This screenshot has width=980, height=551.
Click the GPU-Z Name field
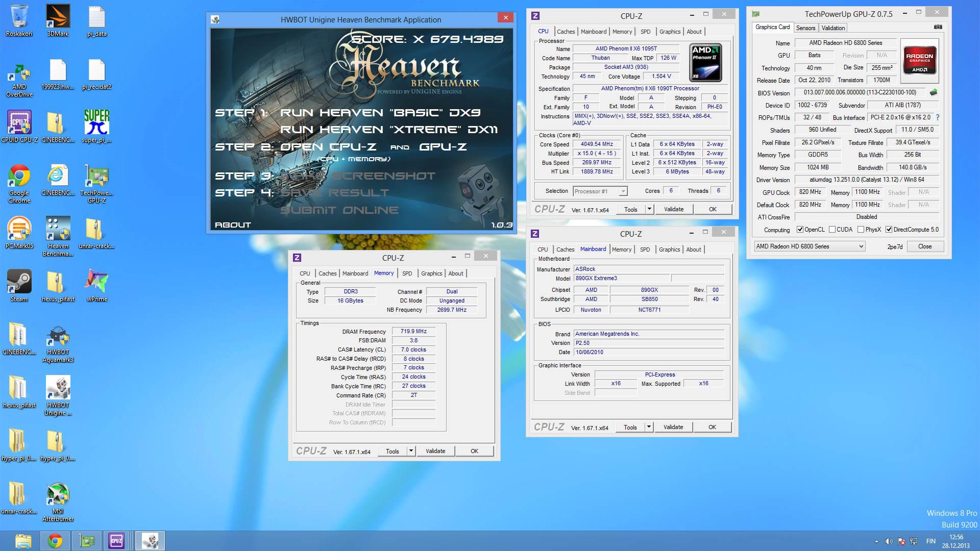coord(845,43)
